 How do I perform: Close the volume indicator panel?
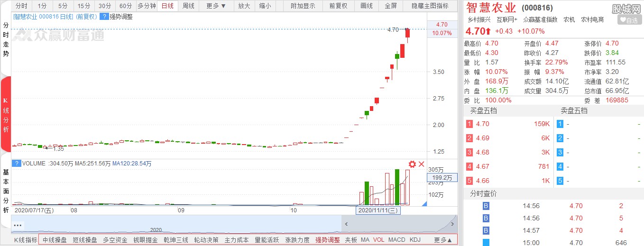[421, 164]
